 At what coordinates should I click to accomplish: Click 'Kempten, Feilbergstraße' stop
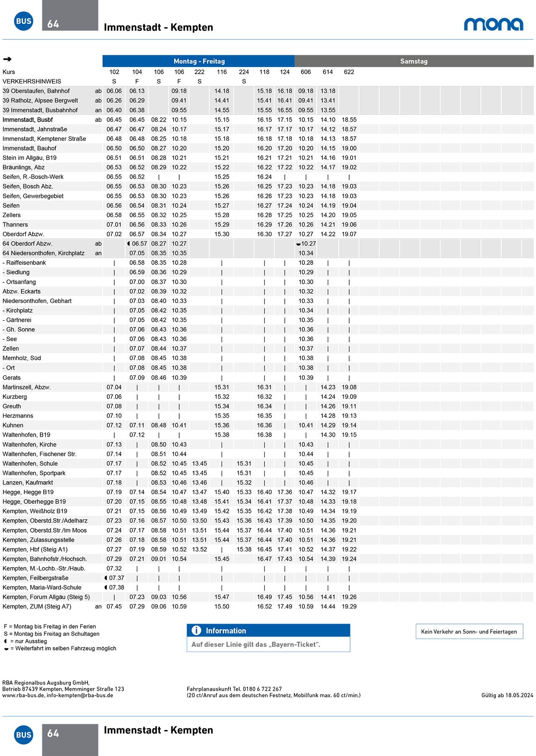[x=35, y=578]
